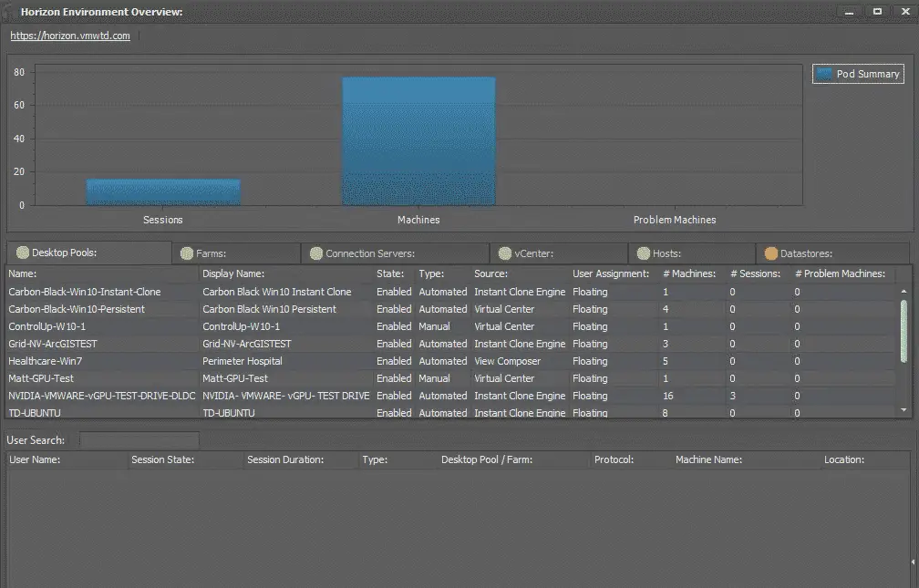Click the Connection Servers status icon
This screenshot has width=919, height=588.
point(316,253)
